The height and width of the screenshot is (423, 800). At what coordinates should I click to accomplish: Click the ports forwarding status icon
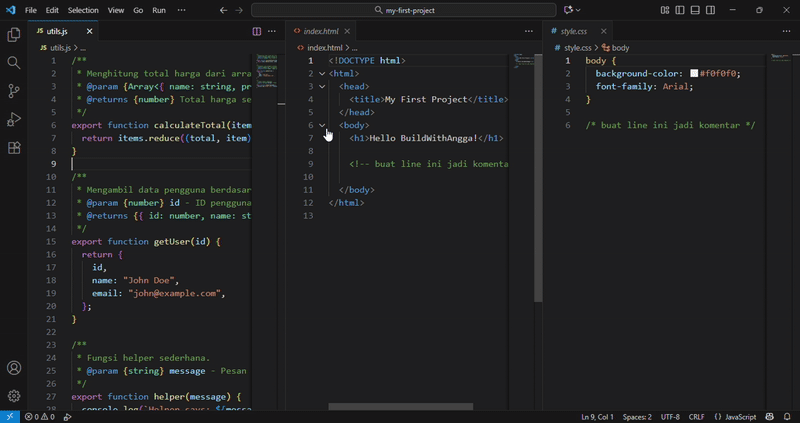67,417
